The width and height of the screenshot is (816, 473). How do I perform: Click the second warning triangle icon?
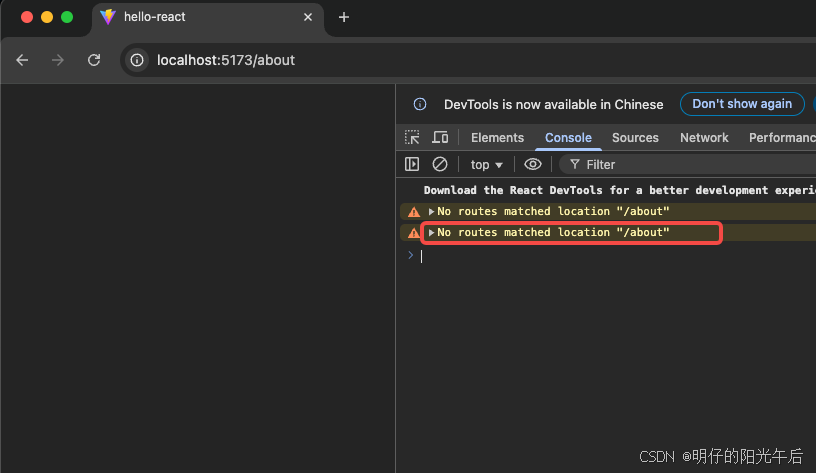tap(414, 233)
